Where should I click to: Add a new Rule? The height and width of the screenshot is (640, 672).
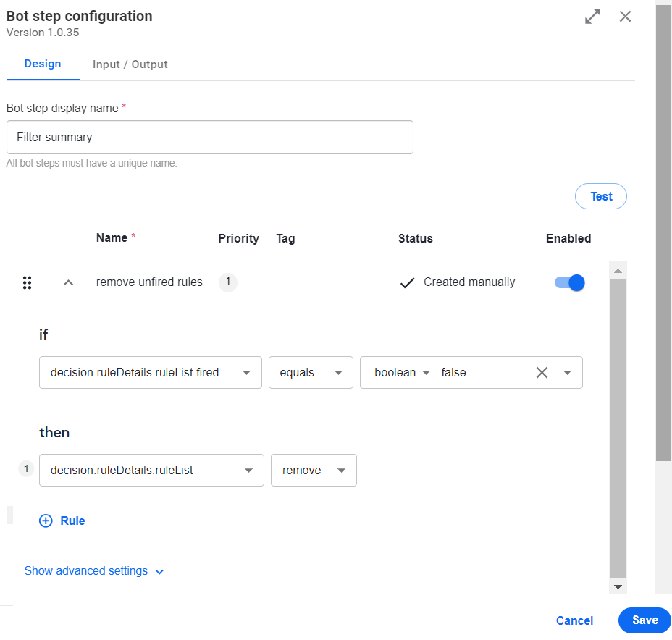pos(62,521)
